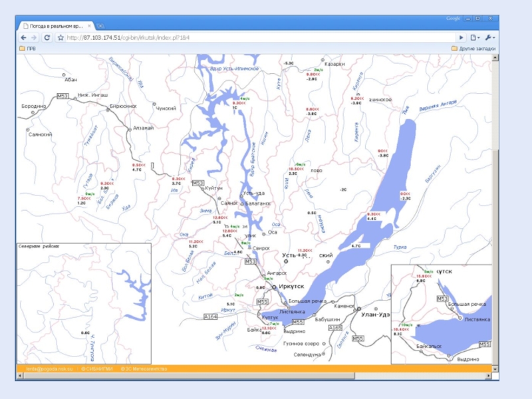Open the wrench settings menu

pos(490,38)
